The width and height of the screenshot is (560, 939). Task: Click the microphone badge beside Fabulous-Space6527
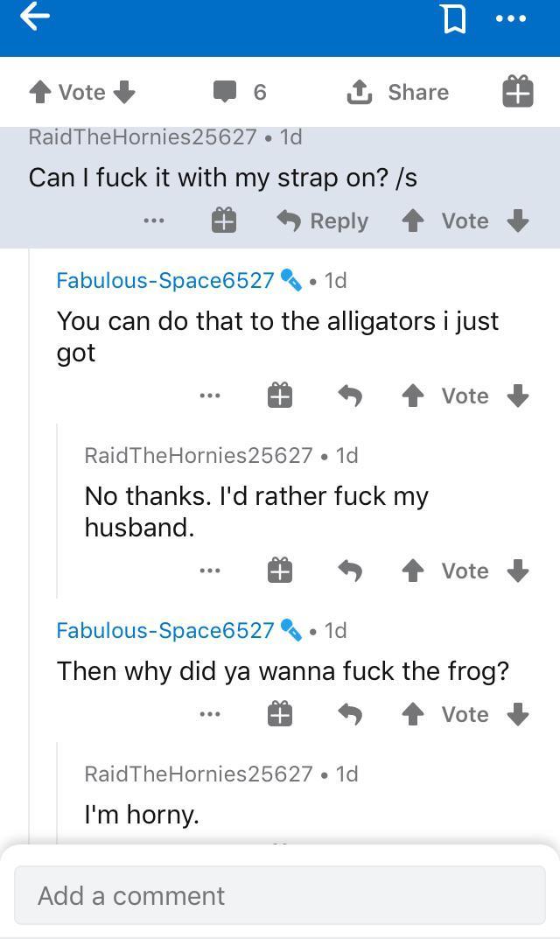coord(291,280)
